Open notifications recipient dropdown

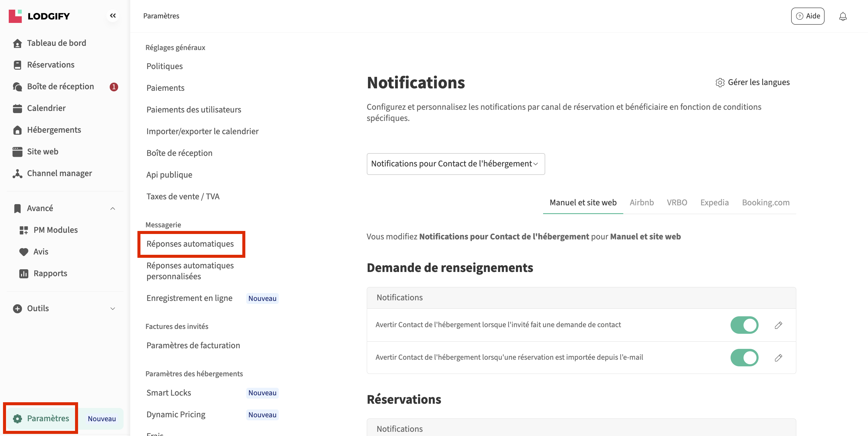pyautogui.click(x=455, y=164)
